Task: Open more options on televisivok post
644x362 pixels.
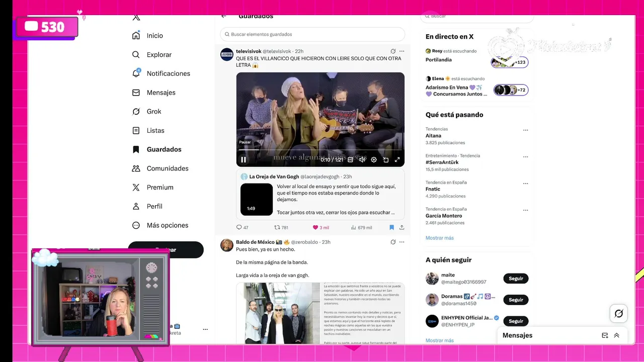Action: (401, 51)
